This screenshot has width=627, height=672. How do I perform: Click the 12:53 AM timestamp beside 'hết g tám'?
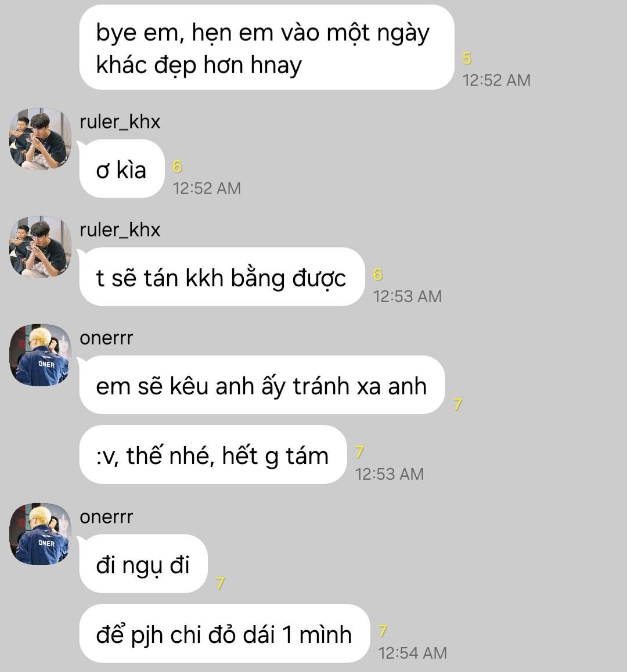coord(390,474)
